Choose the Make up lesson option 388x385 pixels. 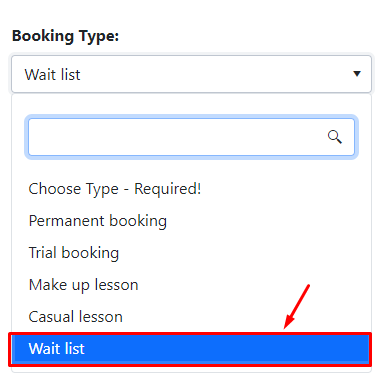click(x=191, y=285)
